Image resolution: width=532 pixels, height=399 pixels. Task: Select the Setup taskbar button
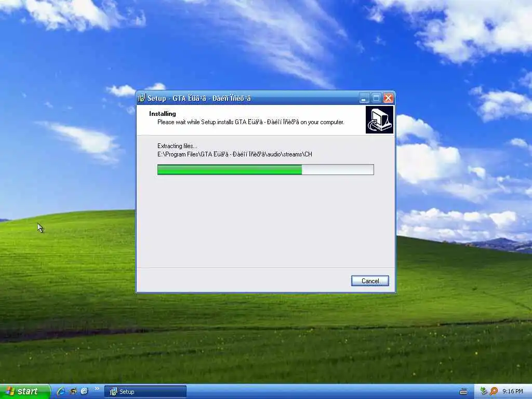[145, 392]
